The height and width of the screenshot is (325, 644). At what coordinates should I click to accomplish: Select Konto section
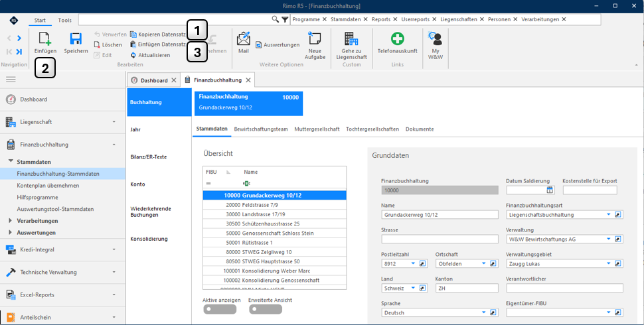(x=159, y=184)
